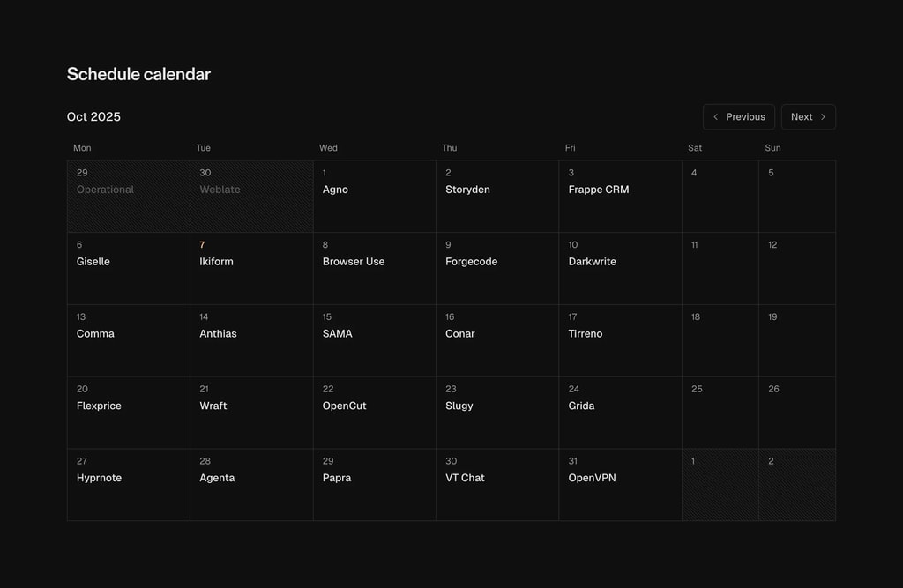The width and height of the screenshot is (903, 588).
Task: Open the greyed Weblate entry from September 30
Action: 220,189
